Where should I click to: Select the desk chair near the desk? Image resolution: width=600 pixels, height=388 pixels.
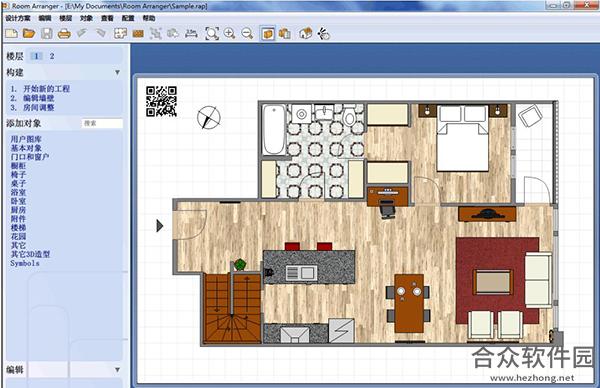tap(388, 211)
